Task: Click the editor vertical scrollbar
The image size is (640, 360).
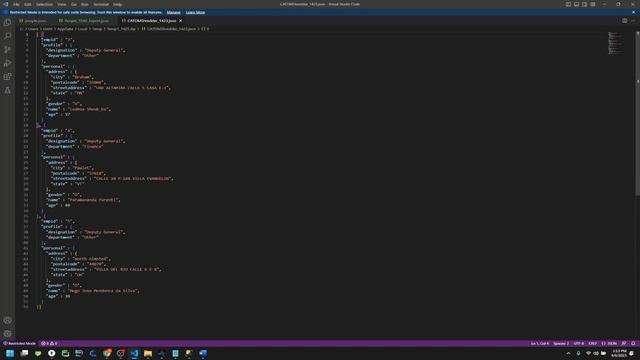Action: pos(638,113)
